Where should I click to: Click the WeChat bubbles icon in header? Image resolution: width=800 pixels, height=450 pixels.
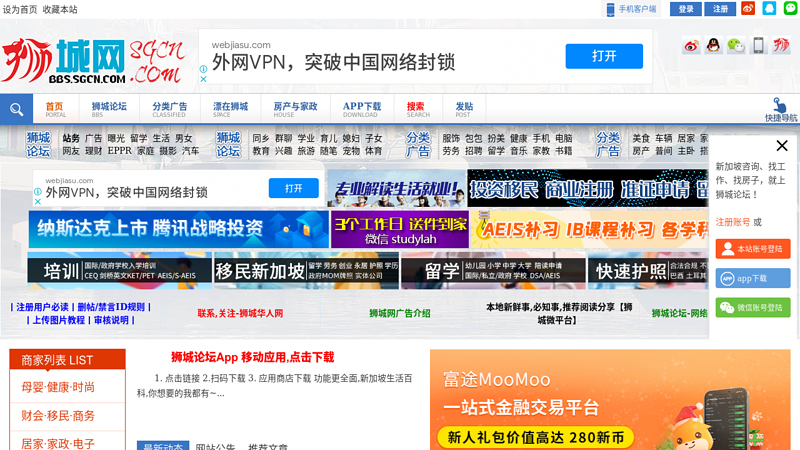(736, 46)
